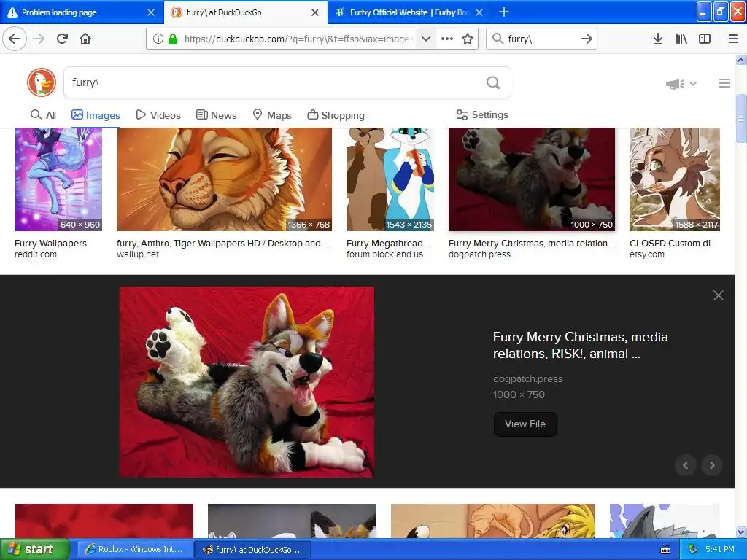This screenshot has width=747, height=560.
Task: Click the View File button
Action: click(525, 424)
